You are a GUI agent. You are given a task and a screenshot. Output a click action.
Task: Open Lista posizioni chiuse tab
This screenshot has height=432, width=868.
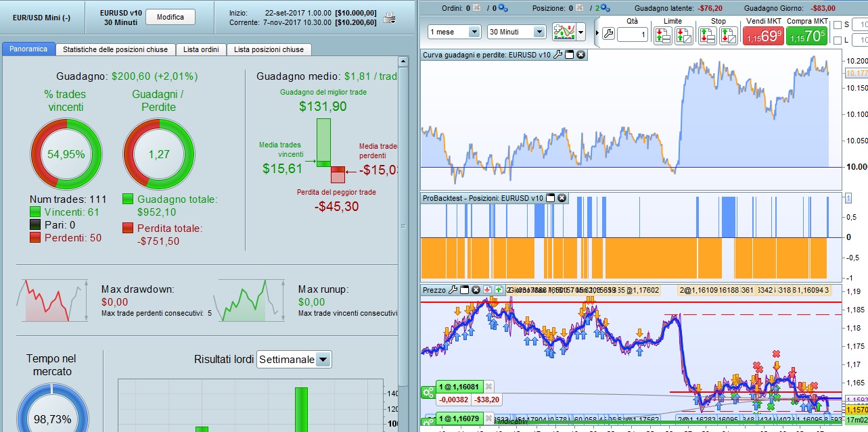(x=269, y=49)
